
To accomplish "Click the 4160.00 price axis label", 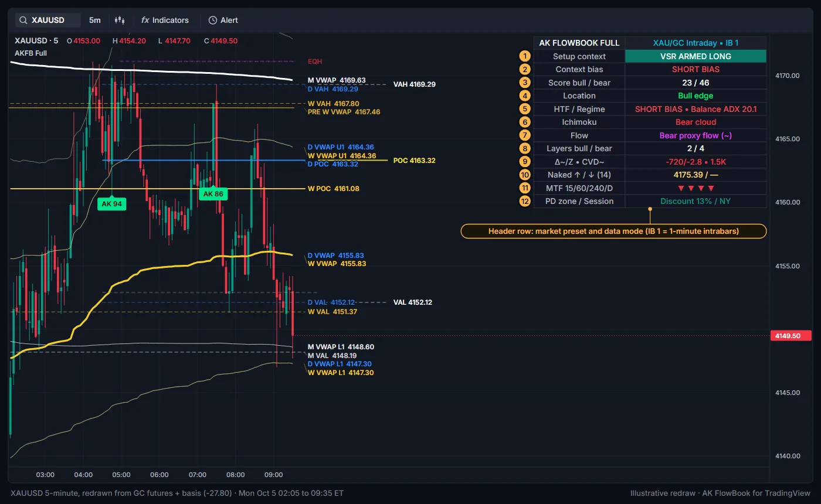I will point(787,202).
